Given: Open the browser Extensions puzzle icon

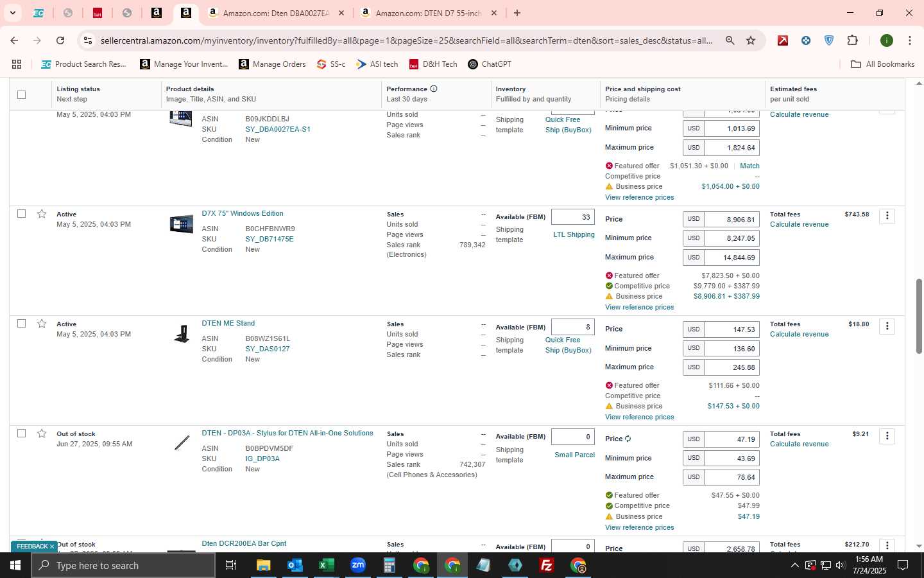Looking at the screenshot, I should (x=852, y=40).
